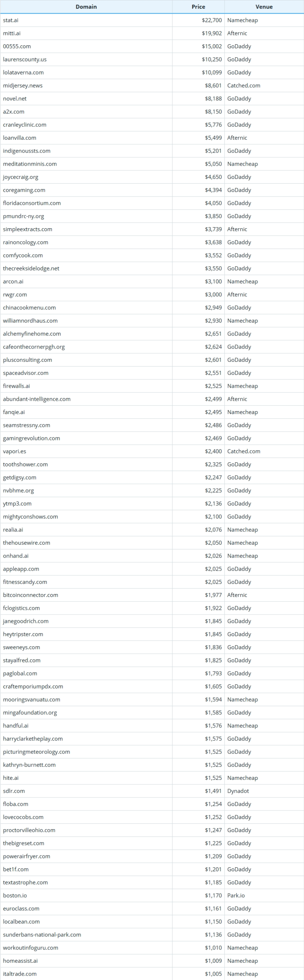Click the ytmp3.com domain entry
The width and height of the screenshot is (304, 980).
17,504
